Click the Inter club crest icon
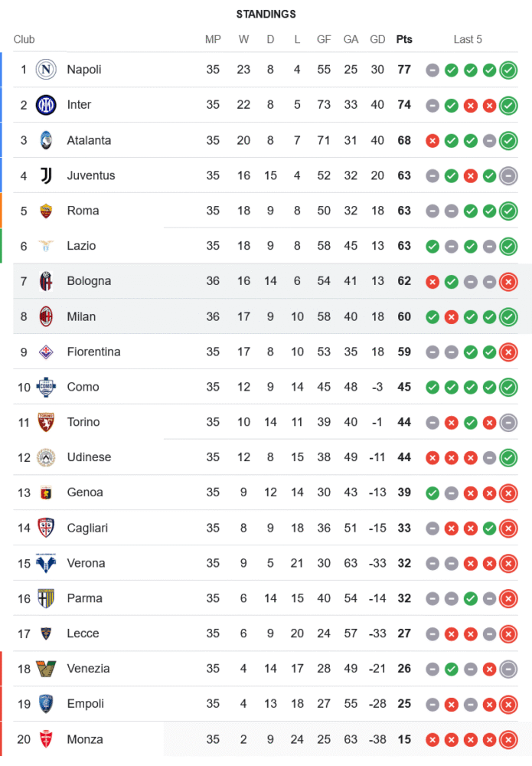The width and height of the screenshot is (532, 766). (47, 105)
